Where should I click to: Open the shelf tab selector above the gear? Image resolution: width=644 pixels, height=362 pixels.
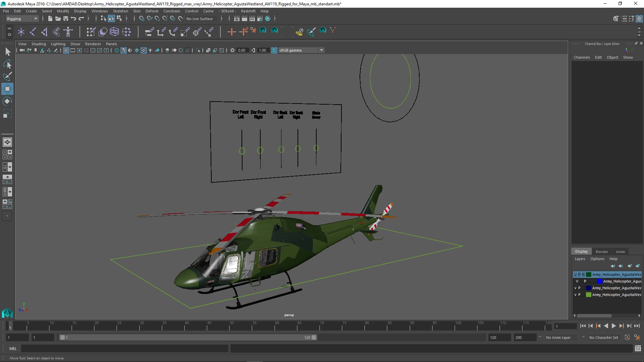click(9, 29)
